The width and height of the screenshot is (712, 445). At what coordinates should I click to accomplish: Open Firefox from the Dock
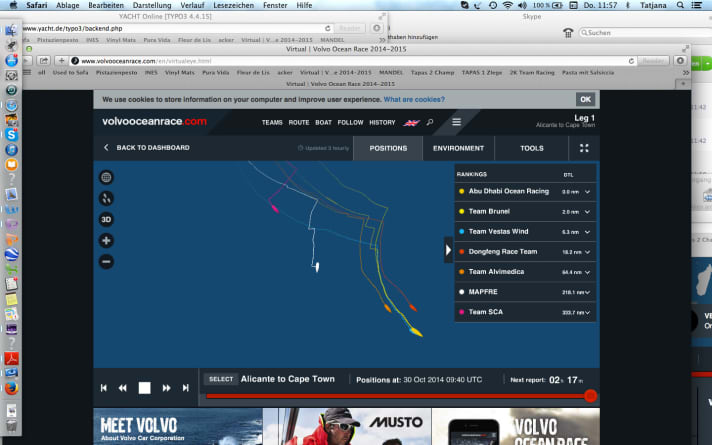tap(11, 388)
